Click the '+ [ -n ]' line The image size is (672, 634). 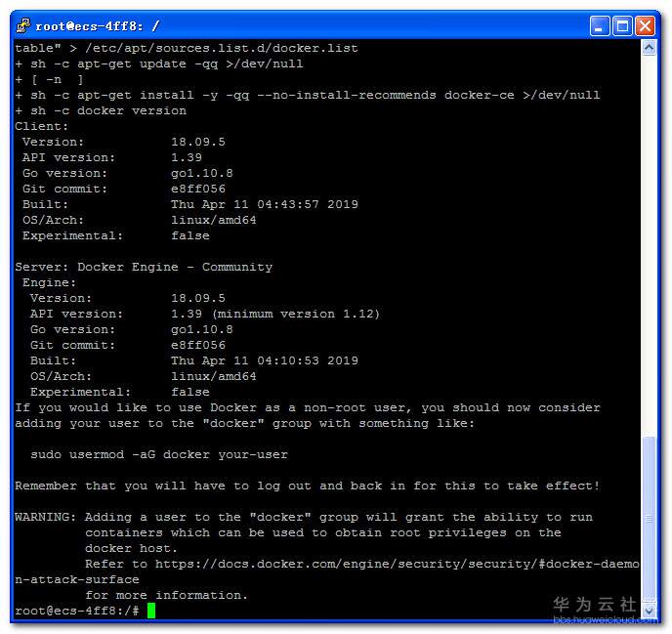coord(49,79)
